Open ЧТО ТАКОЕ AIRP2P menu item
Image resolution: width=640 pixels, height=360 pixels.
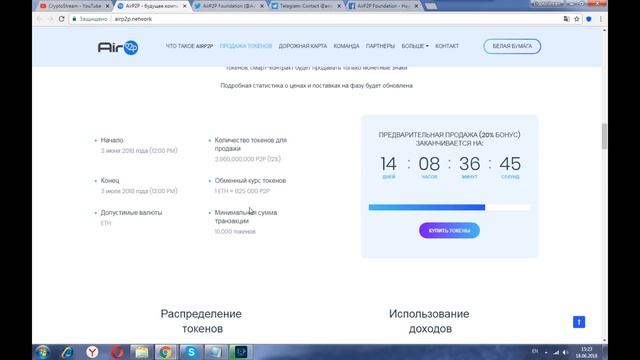189,46
